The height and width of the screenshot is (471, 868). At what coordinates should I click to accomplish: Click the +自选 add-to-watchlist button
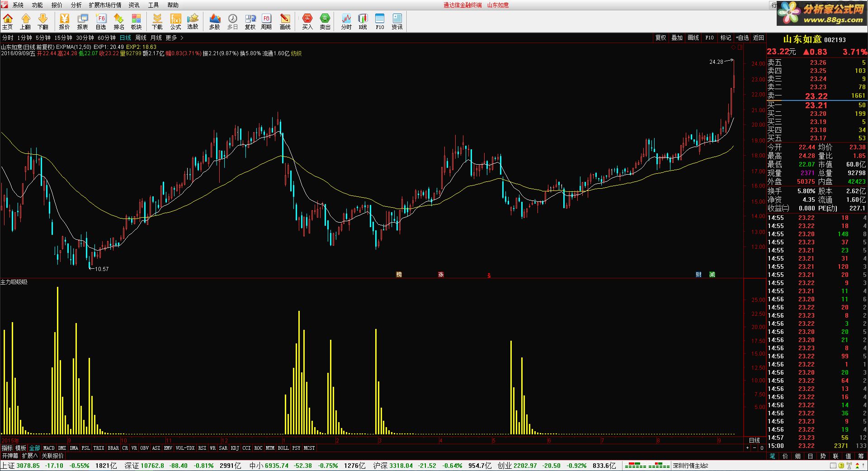click(742, 38)
